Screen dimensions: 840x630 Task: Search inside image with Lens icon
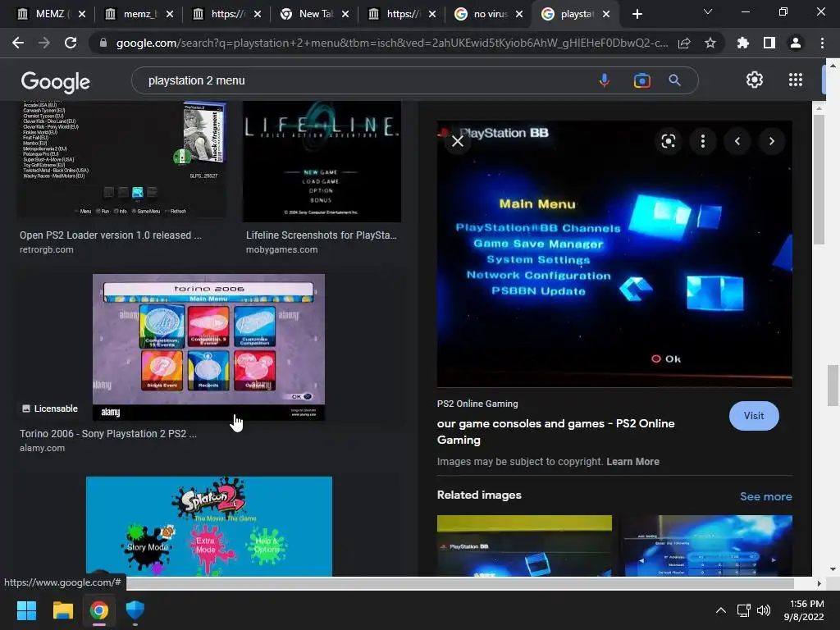pos(668,141)
